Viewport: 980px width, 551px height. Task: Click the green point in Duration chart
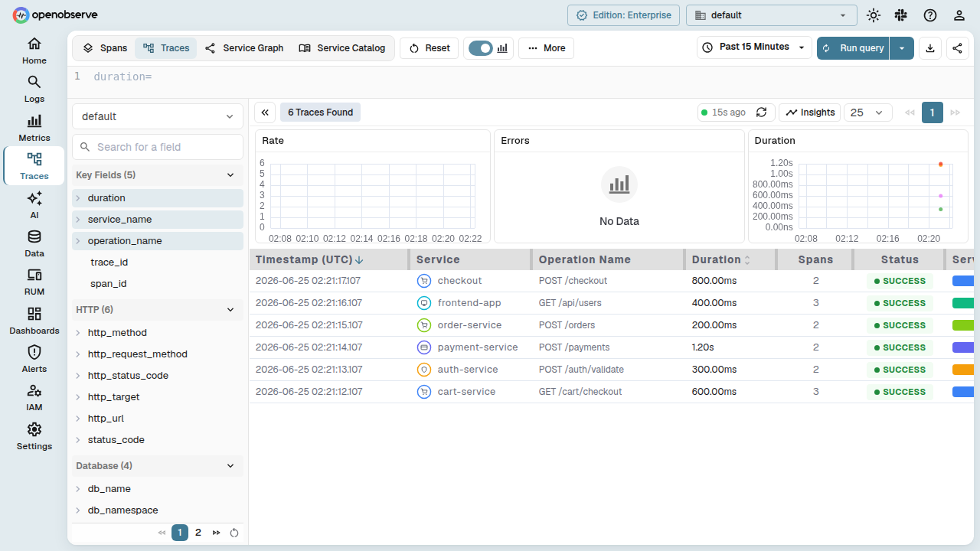(x=941, y=209)
